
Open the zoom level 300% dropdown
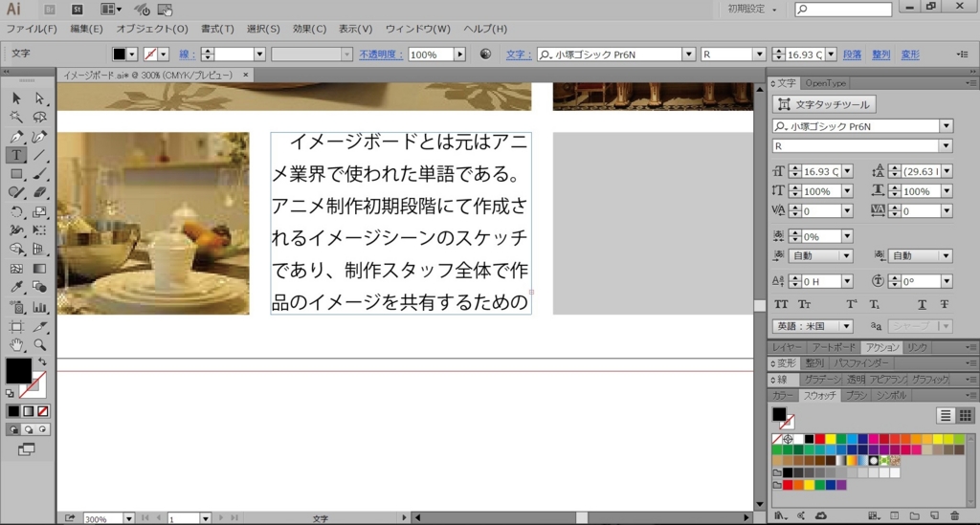[x=128, y=518]
